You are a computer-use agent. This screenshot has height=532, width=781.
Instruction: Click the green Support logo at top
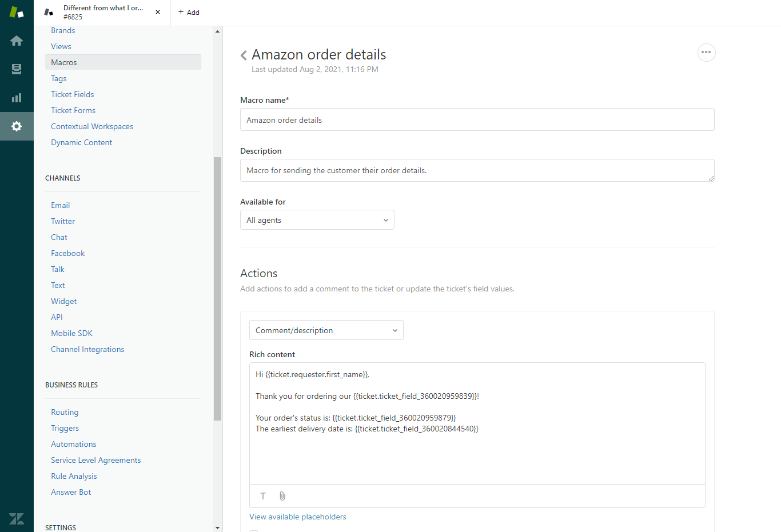click(17, 12)
